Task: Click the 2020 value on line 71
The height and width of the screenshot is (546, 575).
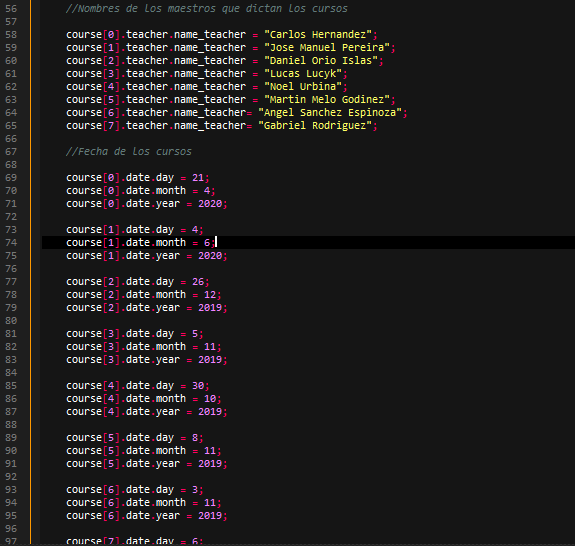Action: click(x=210, y=204)
